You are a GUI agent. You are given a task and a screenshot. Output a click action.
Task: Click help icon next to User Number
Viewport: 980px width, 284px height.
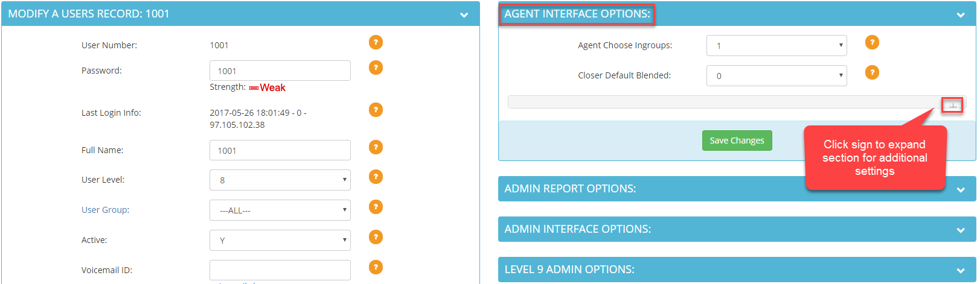[376, 42]
